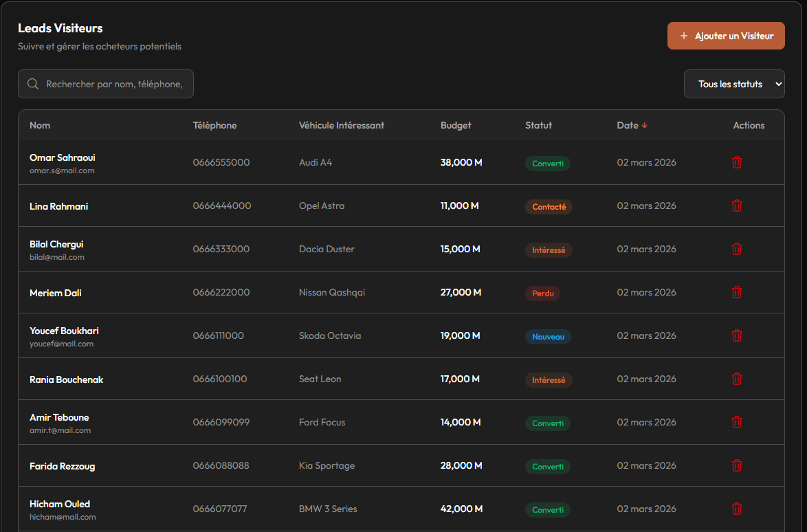This screenshot has width=807, height=532.
Task: Remove Amir Teboune via trash icon
Action: [x=736, y=423]
